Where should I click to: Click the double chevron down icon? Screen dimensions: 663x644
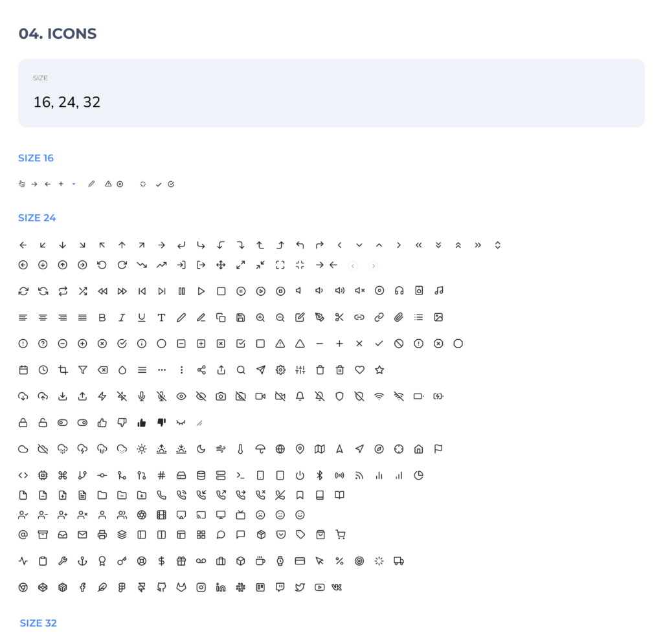pos(438,245)
